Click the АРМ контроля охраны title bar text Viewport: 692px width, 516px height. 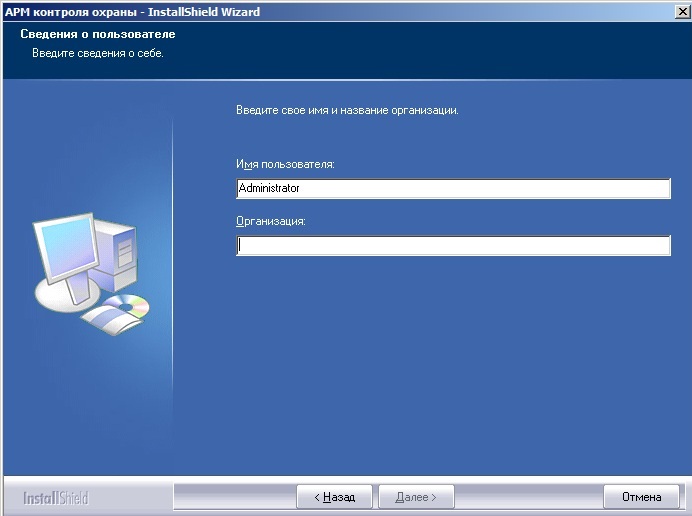click(x=132, y=12)
